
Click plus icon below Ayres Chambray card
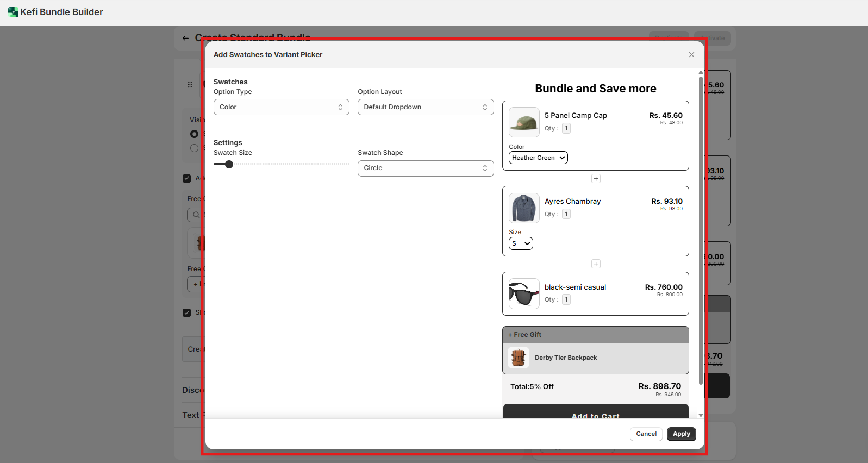click(x=596, y=264)
